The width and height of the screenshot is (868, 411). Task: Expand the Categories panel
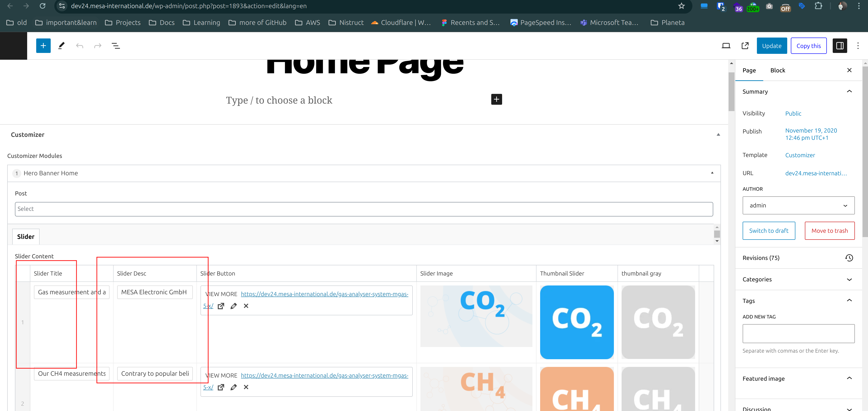click(849, 280)
